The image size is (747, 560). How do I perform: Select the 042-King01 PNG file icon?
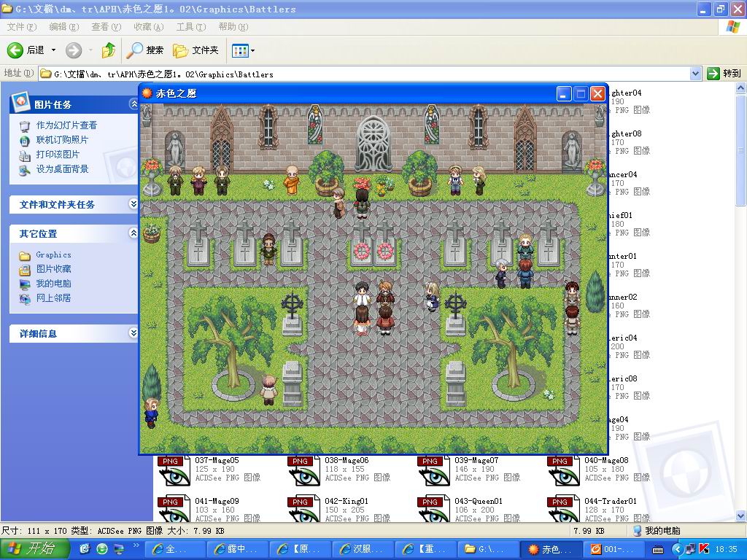coord(304,510)
